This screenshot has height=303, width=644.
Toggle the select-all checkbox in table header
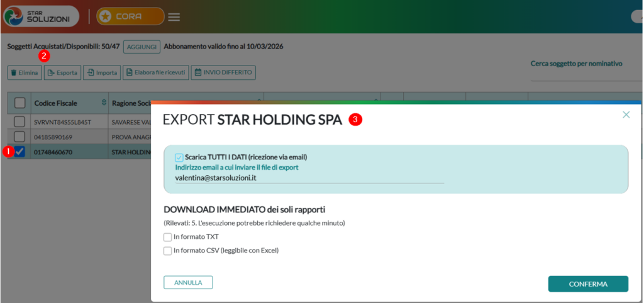click(19, 103)
